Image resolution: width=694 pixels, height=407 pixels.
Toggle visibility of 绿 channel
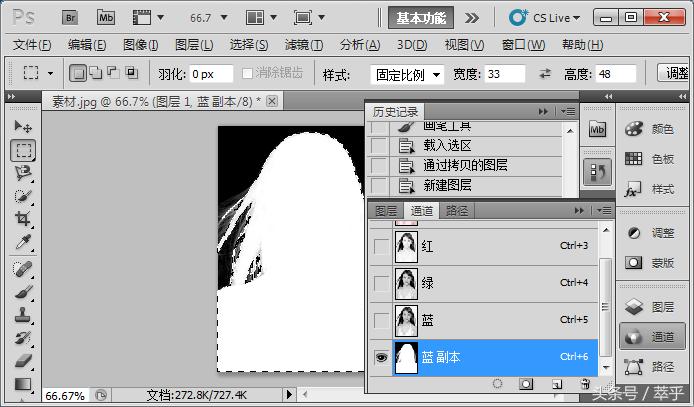[x=381, y=283]
